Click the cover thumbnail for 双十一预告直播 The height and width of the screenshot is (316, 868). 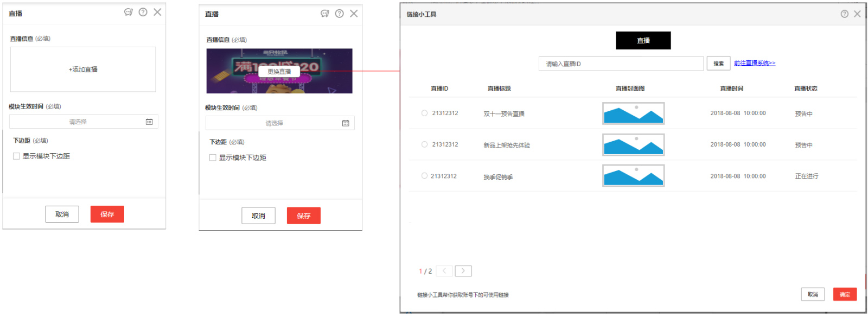click(634, 113)
